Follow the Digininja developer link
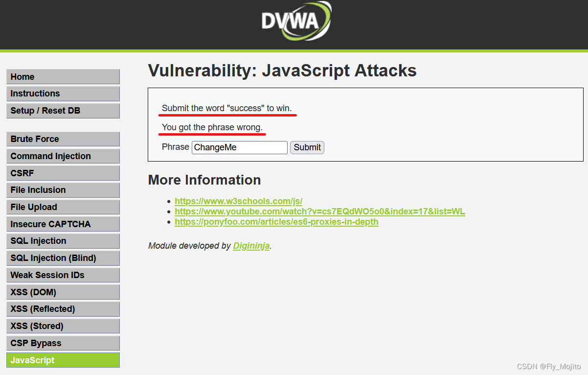588x375 pixels. 251,246
